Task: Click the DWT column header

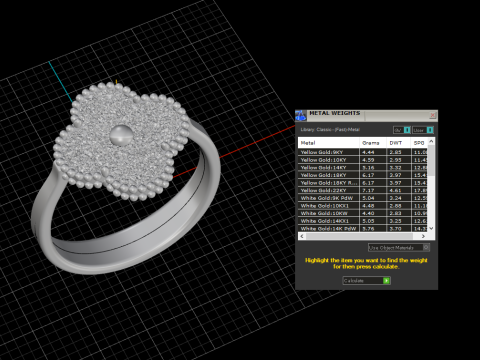Action: 398,143
